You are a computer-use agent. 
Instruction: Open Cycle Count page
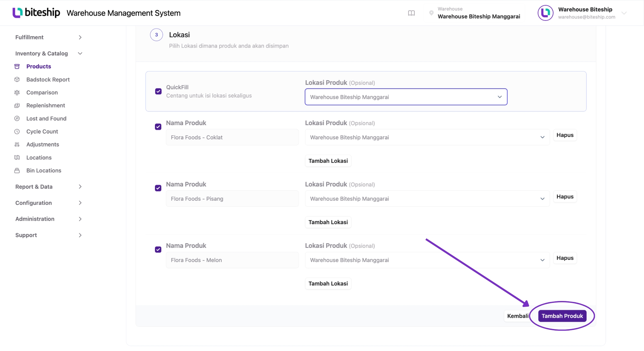point(42,131)
